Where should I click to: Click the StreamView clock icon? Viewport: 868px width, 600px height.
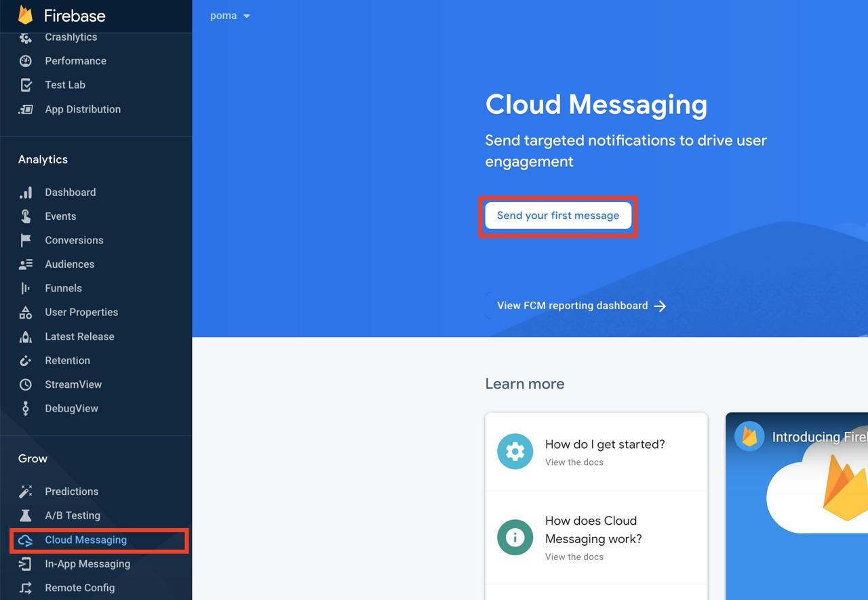26,384
